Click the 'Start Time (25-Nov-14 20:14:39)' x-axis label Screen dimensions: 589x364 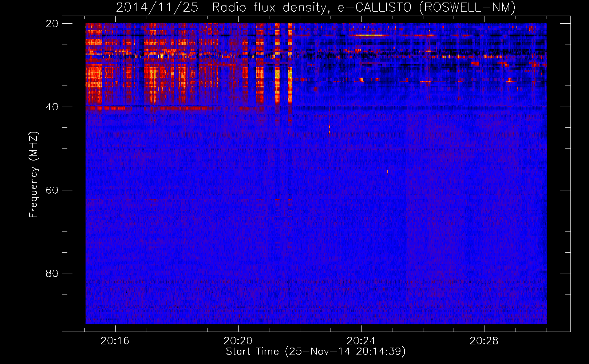316,352
